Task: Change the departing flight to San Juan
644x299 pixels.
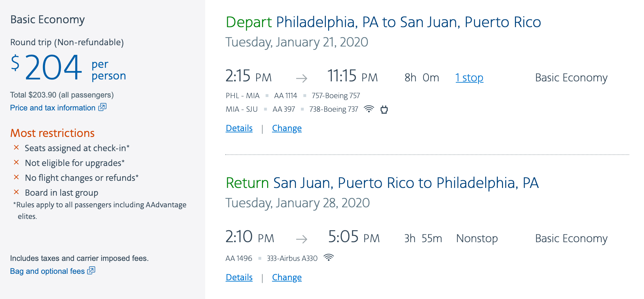Action: (287, 128)
